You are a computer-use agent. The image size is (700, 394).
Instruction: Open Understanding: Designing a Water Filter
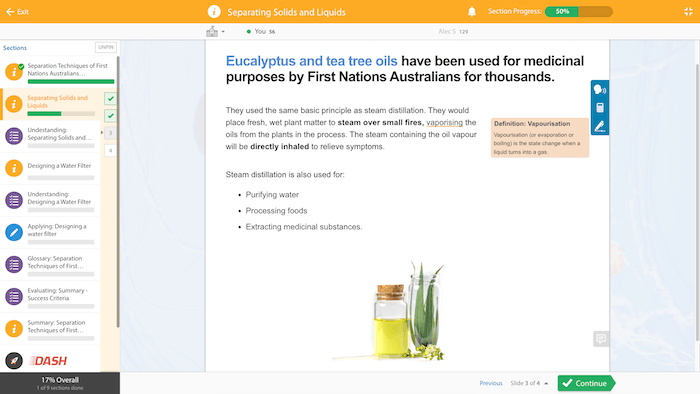50,200
